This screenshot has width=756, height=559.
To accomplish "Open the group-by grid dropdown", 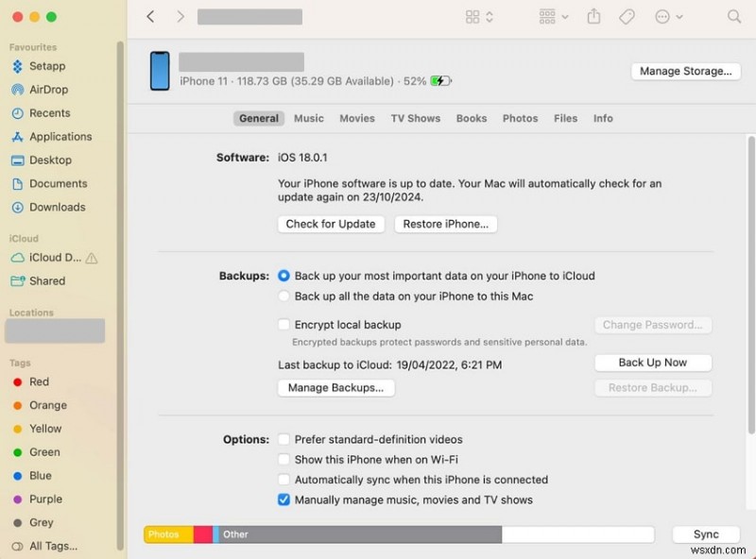I will pyautogui.click(x=554, y=17).
